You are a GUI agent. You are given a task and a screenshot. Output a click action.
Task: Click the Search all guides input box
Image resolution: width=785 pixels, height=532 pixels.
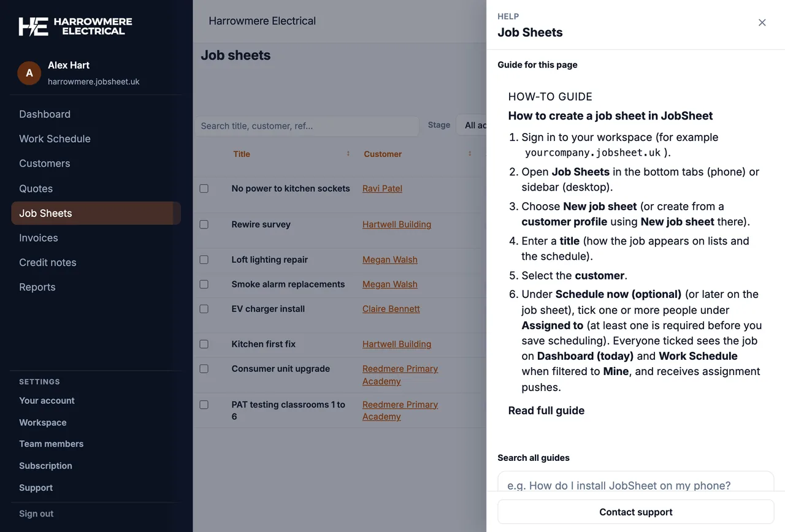click(x=636, y=482)
